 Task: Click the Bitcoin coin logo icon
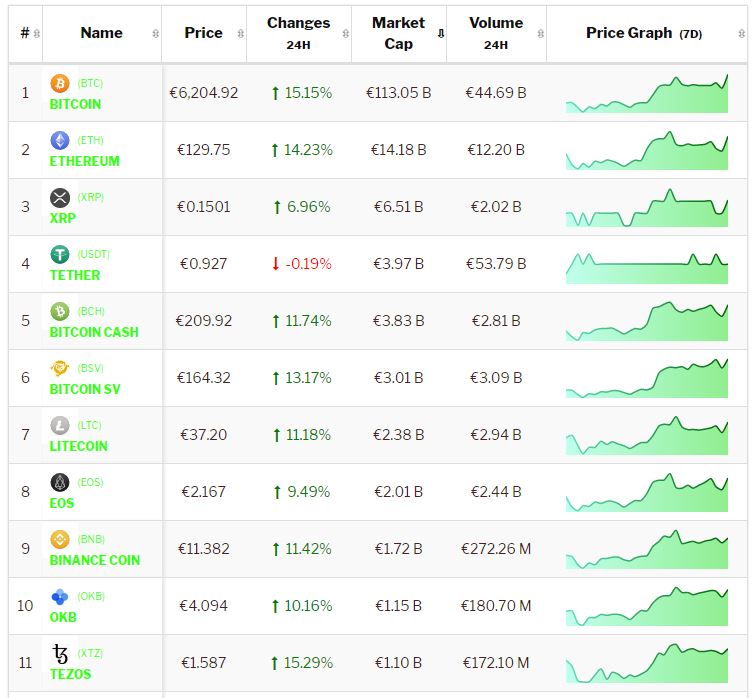click(59, 83)
